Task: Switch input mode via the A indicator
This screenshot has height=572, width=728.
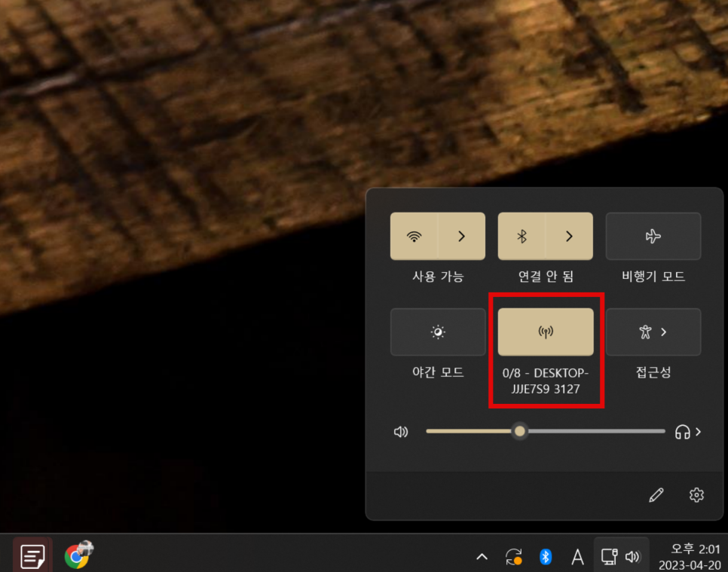Action: (x=577, y=556)
